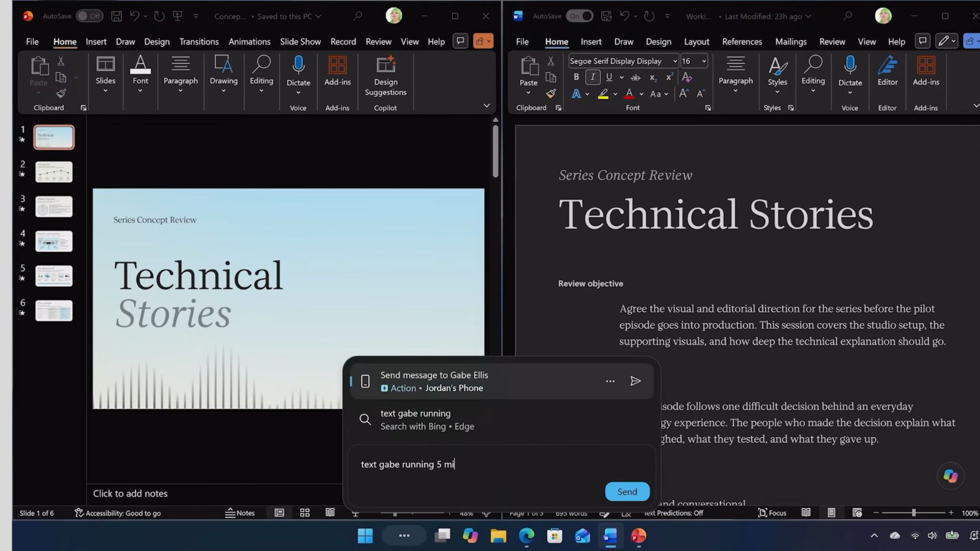Viewport: 980px width, 551px height.
Task: Toggle Print Layout view in Word status bar
Action: coord(831,513)
